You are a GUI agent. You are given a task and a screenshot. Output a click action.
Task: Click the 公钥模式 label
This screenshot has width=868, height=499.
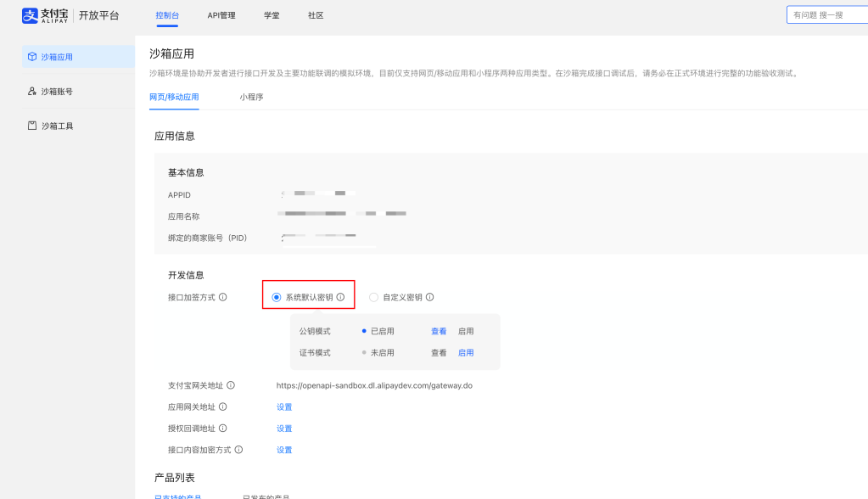(x=315, y=331)
